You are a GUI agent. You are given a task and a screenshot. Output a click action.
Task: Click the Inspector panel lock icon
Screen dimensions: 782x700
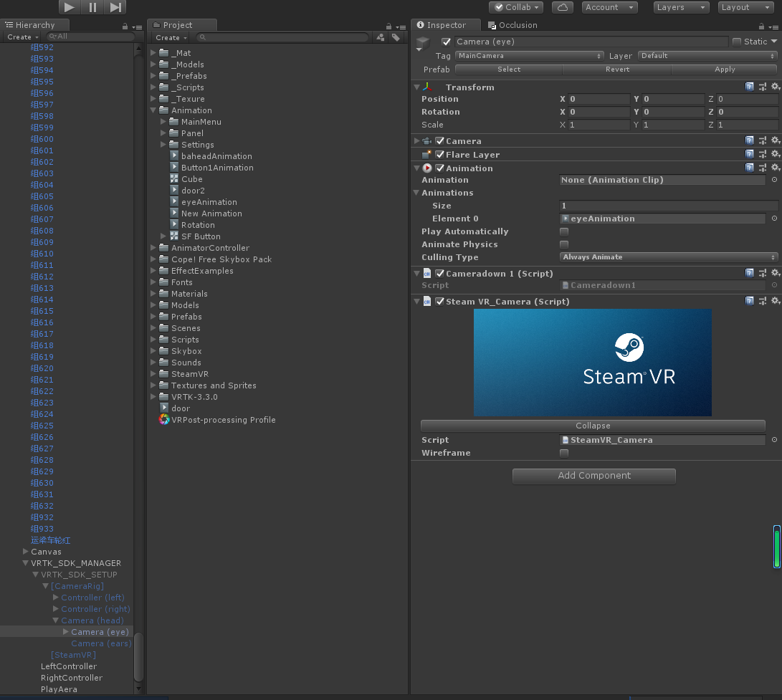761,27
